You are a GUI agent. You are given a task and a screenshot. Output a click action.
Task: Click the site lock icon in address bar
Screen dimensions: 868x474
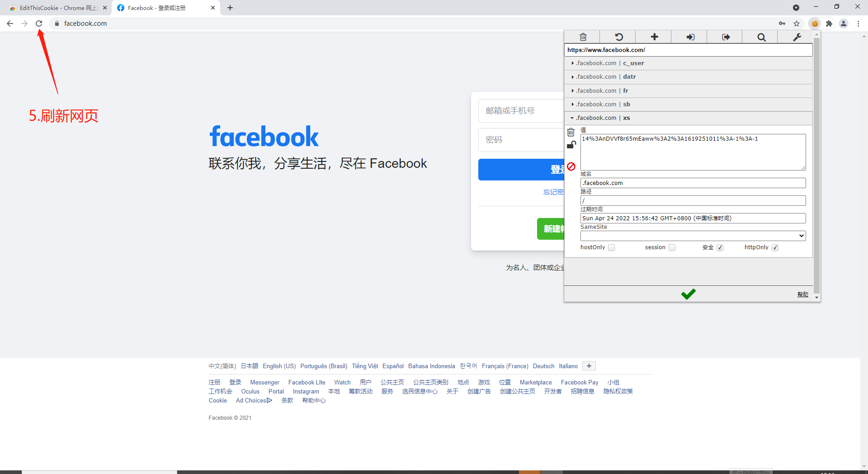57,24
